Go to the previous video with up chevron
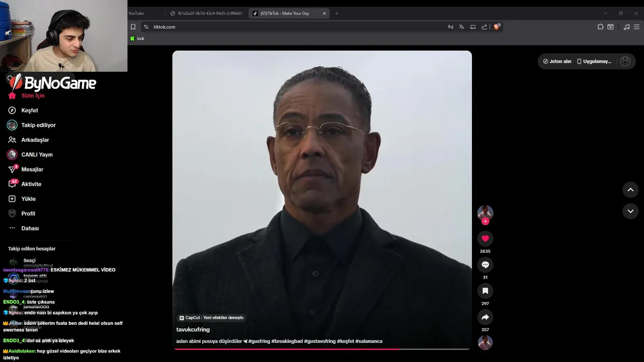 [x=630, y=190]
